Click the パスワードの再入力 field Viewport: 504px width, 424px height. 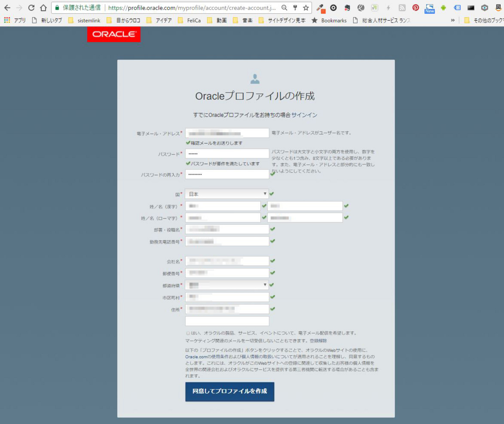[227, 174]
